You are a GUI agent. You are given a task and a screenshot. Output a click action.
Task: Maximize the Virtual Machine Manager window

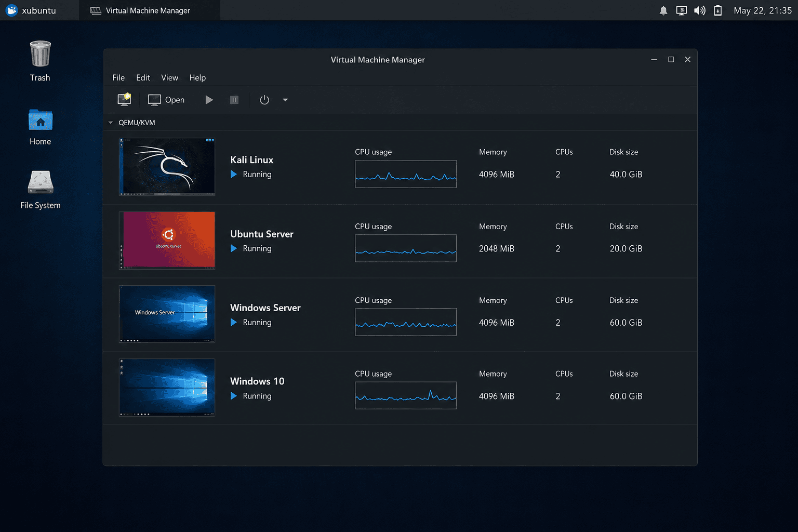point(671,60)
